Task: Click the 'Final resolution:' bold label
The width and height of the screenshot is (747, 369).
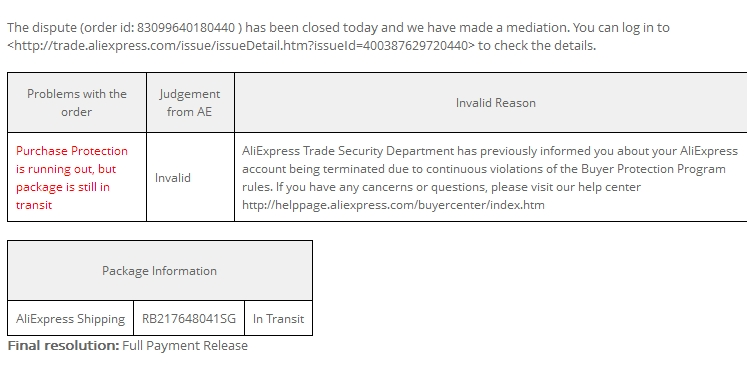Action: [x=63, y=345]
